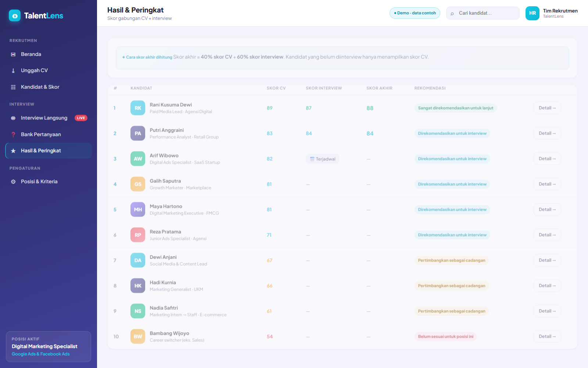Click the CV score 71 for Reza Pratama

click(269, 235)
